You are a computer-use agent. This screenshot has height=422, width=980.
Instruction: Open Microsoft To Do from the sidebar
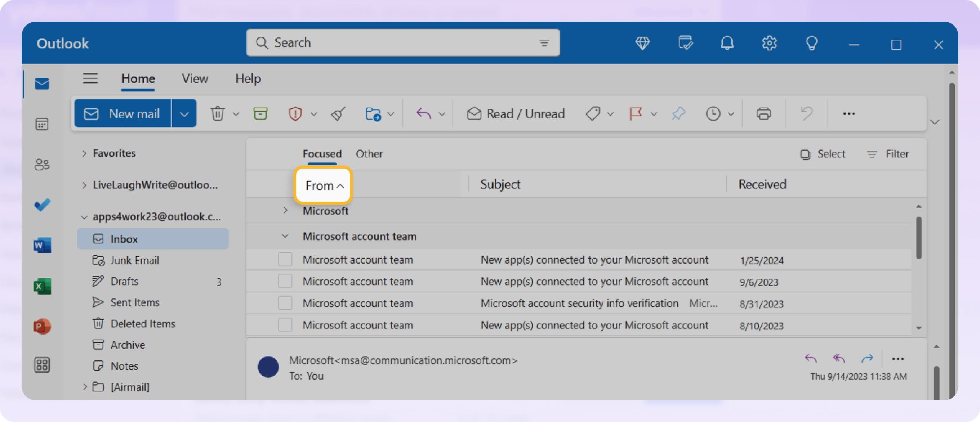tap(42, 205)
